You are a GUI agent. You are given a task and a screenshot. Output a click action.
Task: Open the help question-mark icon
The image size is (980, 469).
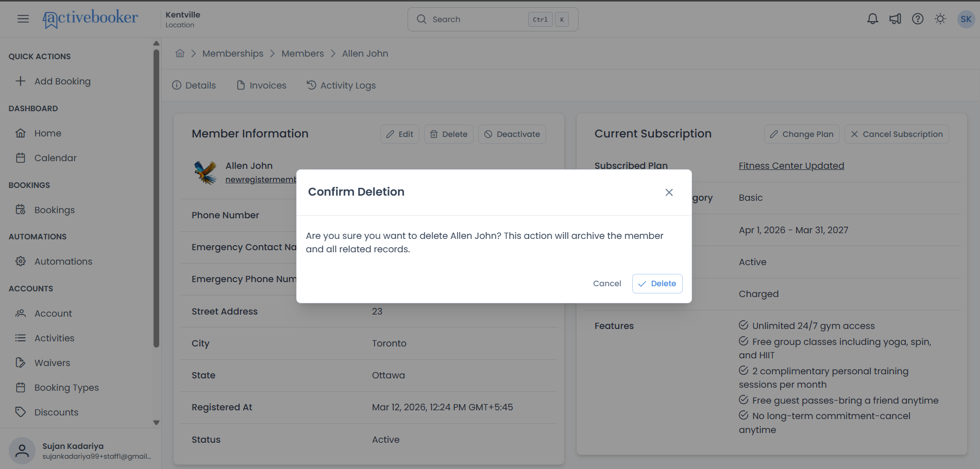[918, 19]
